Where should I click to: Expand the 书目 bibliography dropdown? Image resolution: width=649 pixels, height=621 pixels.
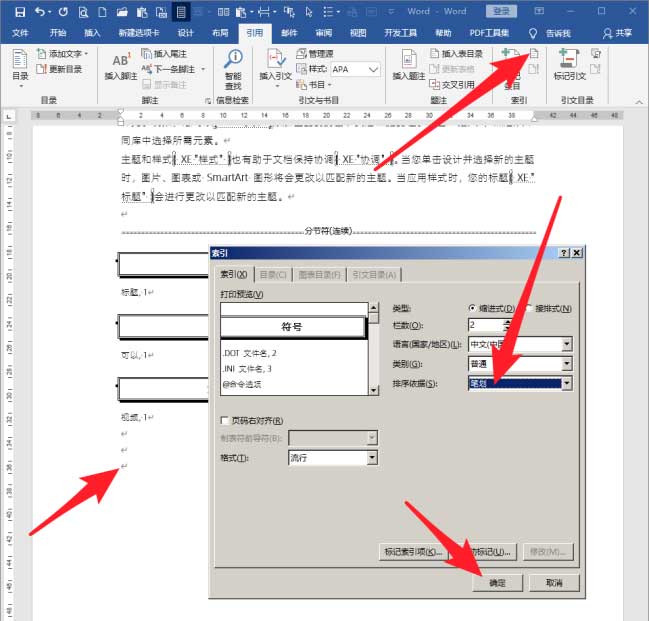[x=330, y=85]
